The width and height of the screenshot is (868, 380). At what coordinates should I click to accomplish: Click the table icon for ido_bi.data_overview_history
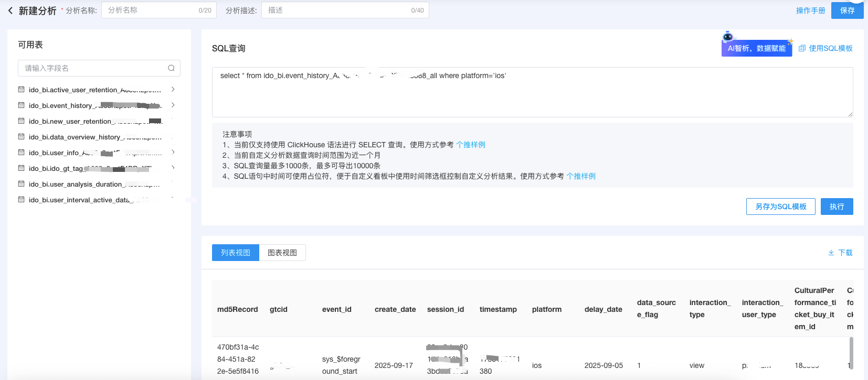22,137
